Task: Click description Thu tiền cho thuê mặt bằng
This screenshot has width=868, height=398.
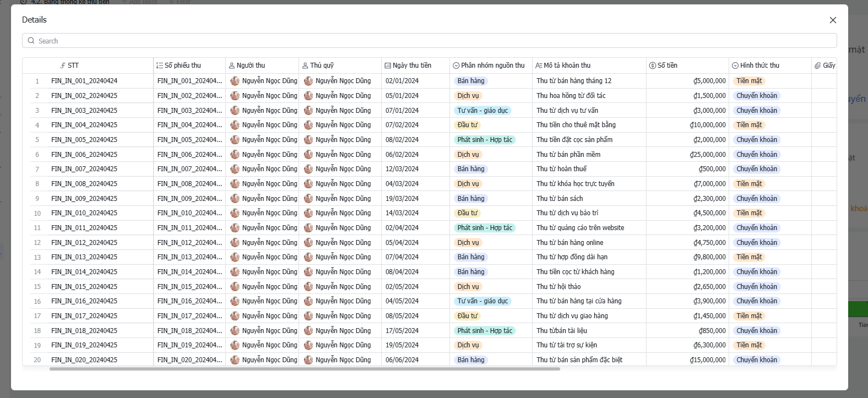Action: (576, 125)
